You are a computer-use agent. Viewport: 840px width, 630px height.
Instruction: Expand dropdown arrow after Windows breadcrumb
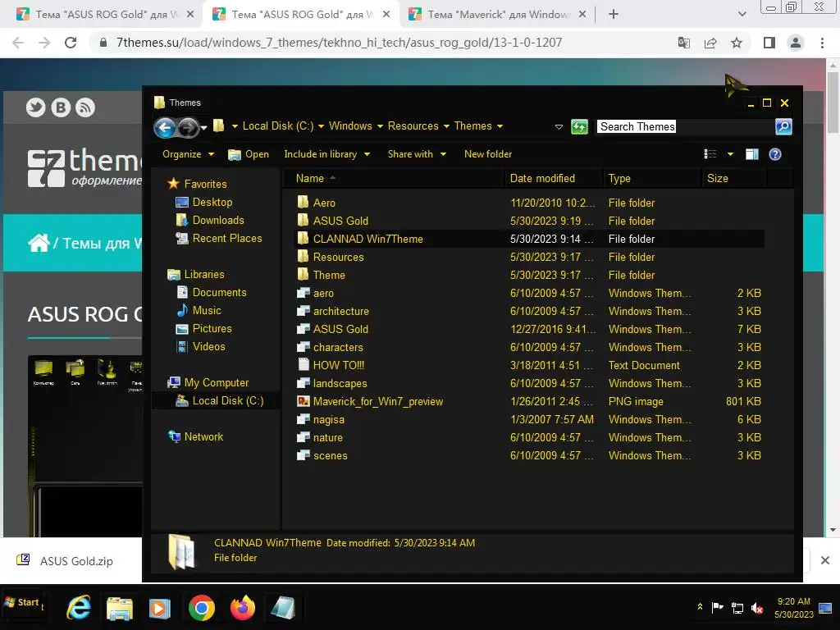[380, 126]
